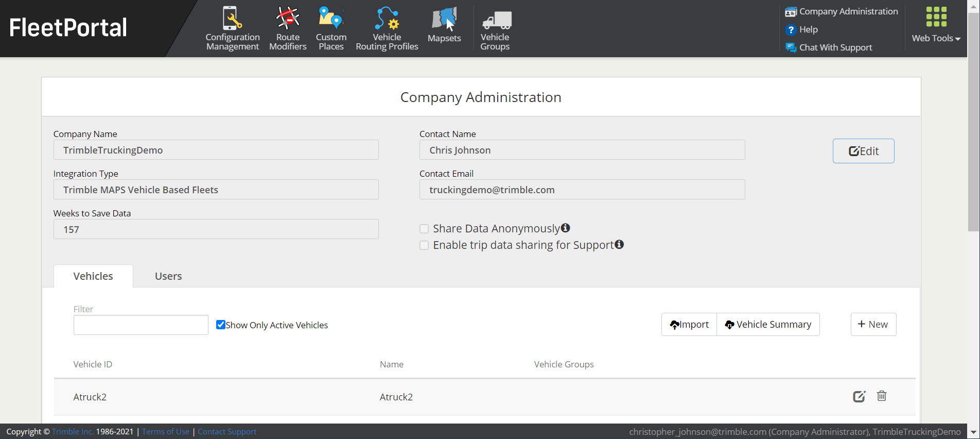
Task: Open Vehicle Routing Profiles
Action: point(387,28)
